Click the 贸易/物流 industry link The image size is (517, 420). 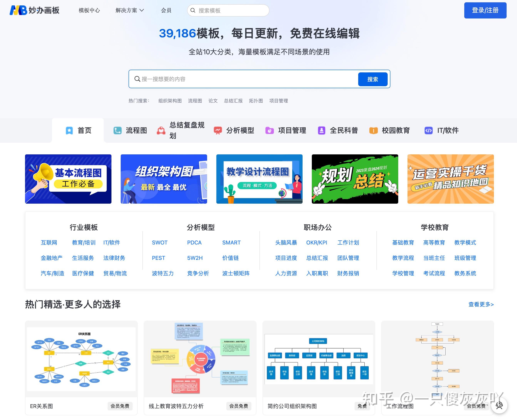(x=115, y=273)
